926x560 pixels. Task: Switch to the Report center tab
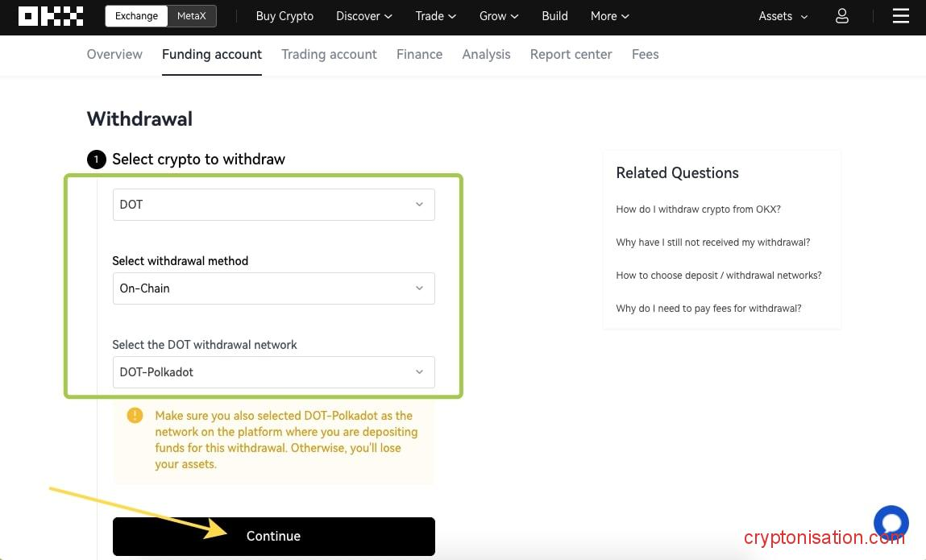571,55
